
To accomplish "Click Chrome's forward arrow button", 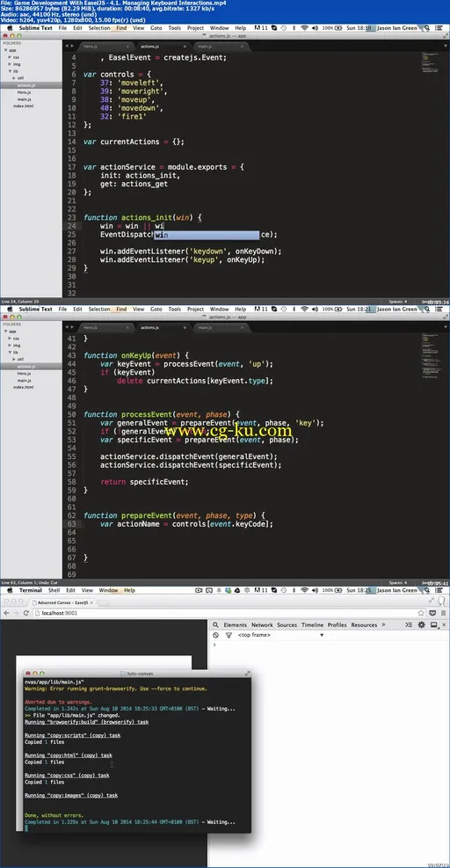I will point(16,613).
